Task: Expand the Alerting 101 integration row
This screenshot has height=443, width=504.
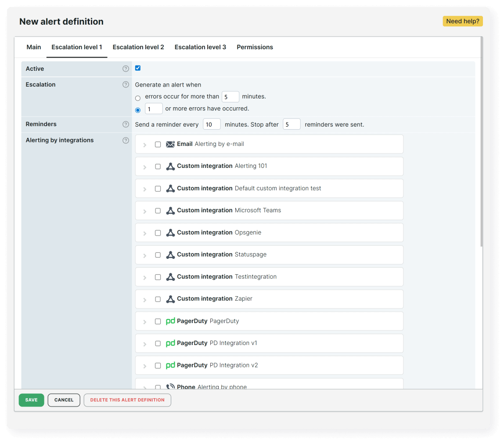Action: coord(145,166)
